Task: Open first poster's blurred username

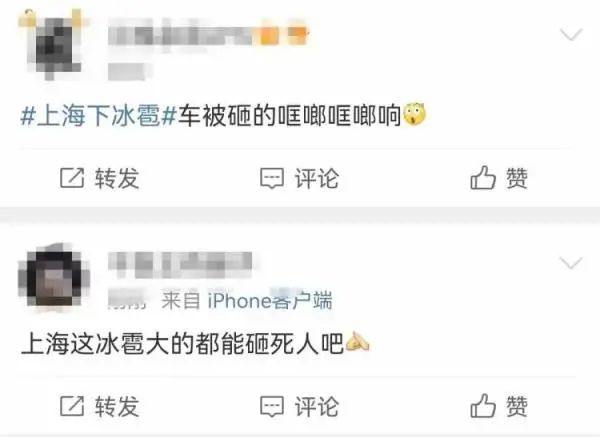Action: tap(209, 36)
